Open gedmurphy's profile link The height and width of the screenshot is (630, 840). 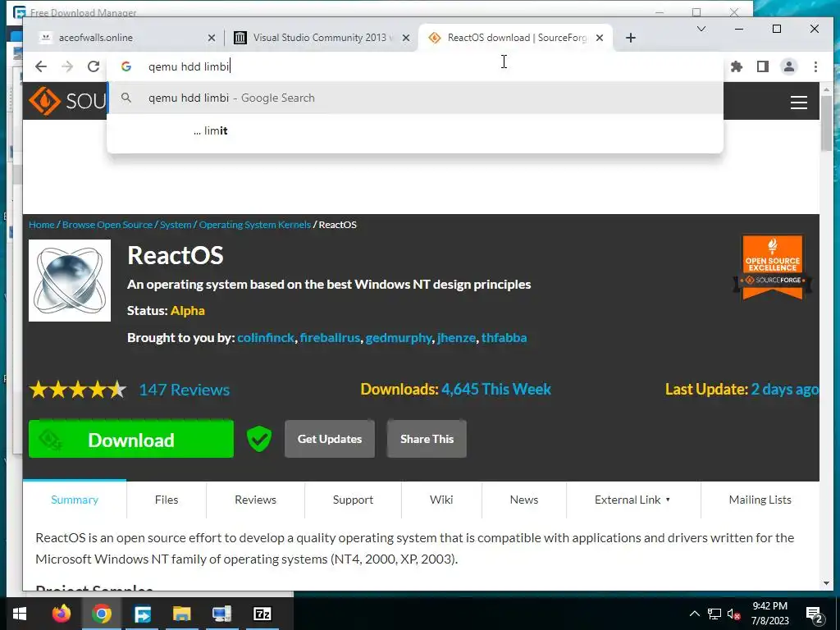[399, 338]
